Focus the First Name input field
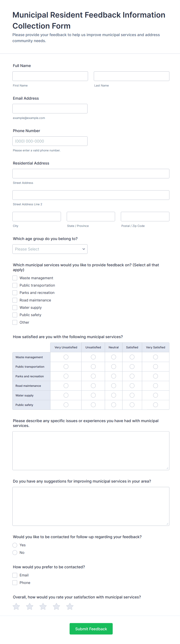 (50, 76)
